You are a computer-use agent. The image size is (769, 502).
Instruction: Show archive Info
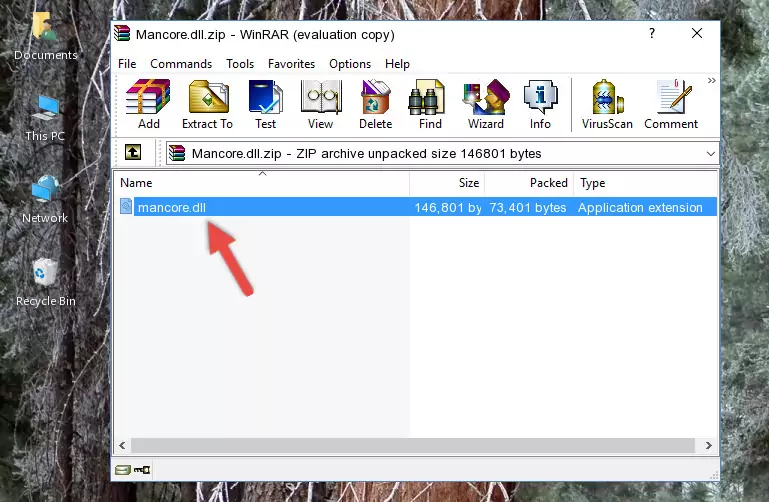pos(540,104)
